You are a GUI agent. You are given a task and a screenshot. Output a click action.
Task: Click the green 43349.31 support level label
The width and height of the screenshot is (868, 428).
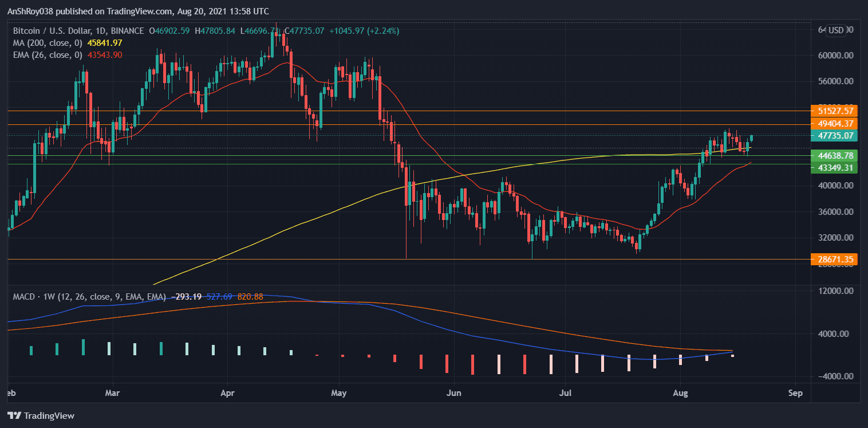[835, 167]
